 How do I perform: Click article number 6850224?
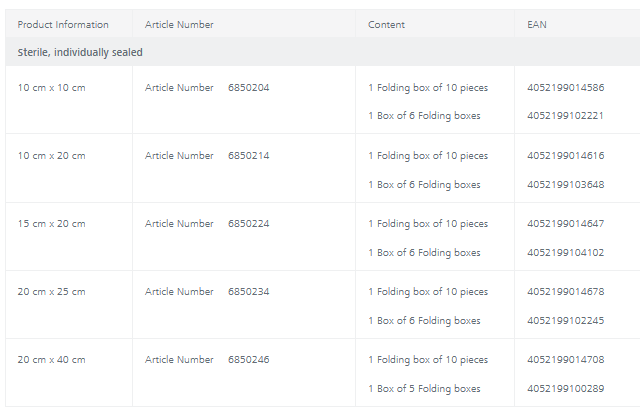(248, 224)
